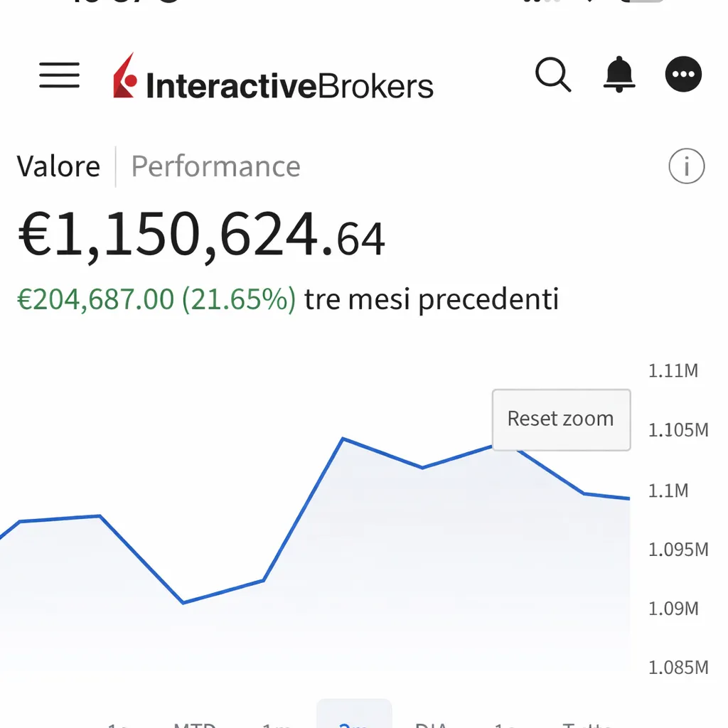Click the "tre mesi precedenti" period label
The height and width of the screenshot is (728, 728).
(431, 299)
